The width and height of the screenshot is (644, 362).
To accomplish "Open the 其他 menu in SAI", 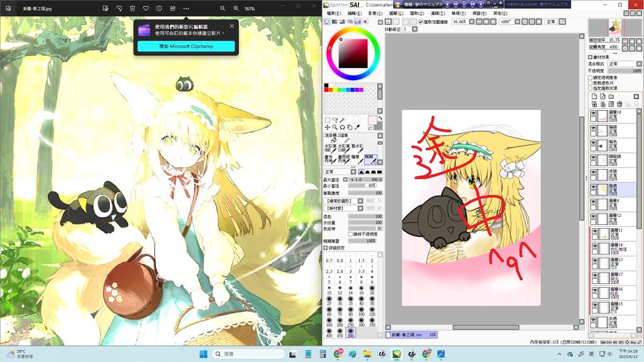I will (x=500, y=14).
